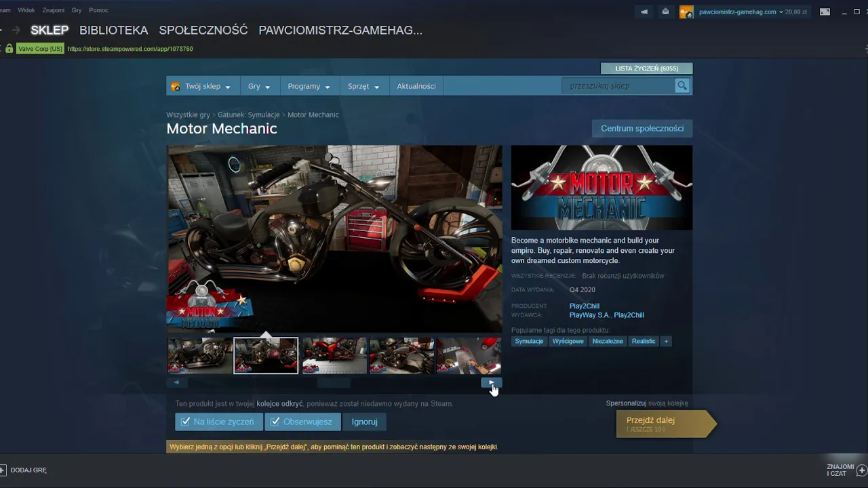Open the inbox envelope icon
868x488 pixels.
tap(665, 12)
